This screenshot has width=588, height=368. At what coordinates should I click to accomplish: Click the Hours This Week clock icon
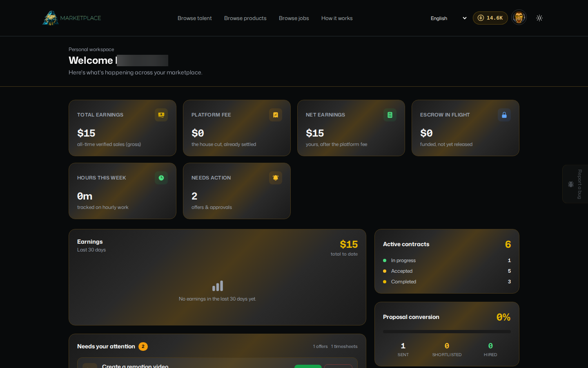point(161,178)
